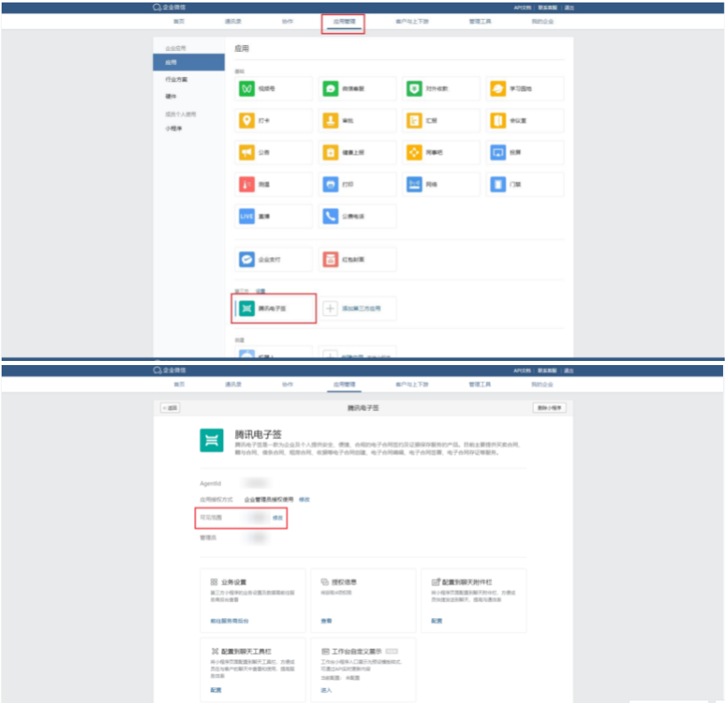Open the 同事吧 app icon
The height and width of the screenshot is (703, 728).
[414, 152]
